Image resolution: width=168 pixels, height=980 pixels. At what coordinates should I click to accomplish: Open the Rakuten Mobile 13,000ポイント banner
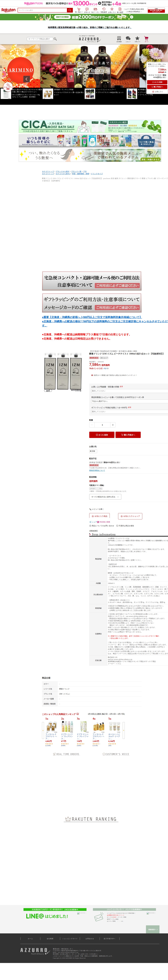pyautogui.click(x=84, y=3)
